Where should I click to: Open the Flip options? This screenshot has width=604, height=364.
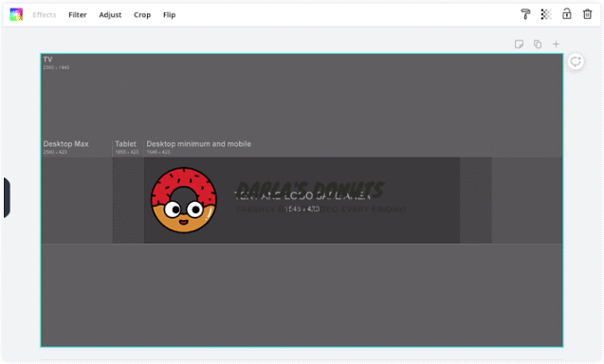[169, 15]
